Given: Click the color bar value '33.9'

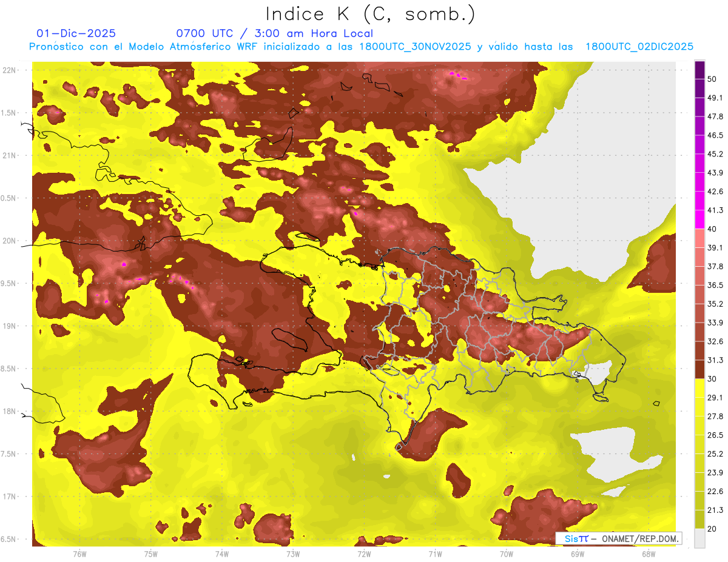Looking at the screenshot, I should pyautogui.click(x=715, y=323).
